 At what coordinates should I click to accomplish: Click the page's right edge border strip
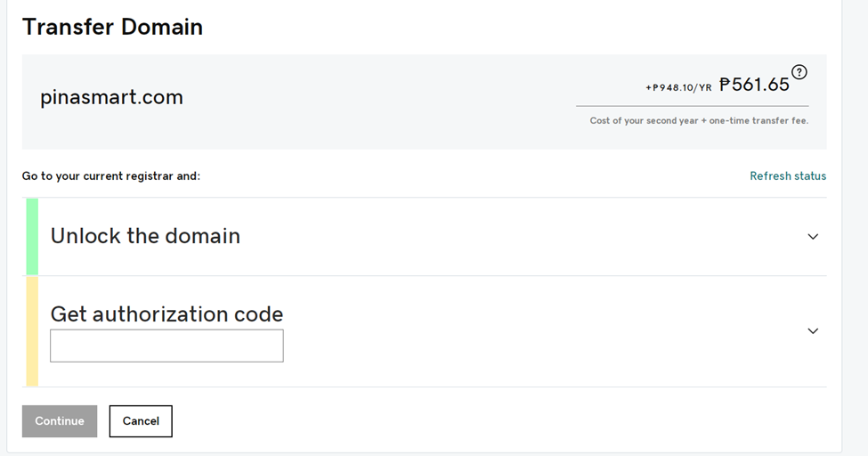pyautogui.click(x=855, y=228)
